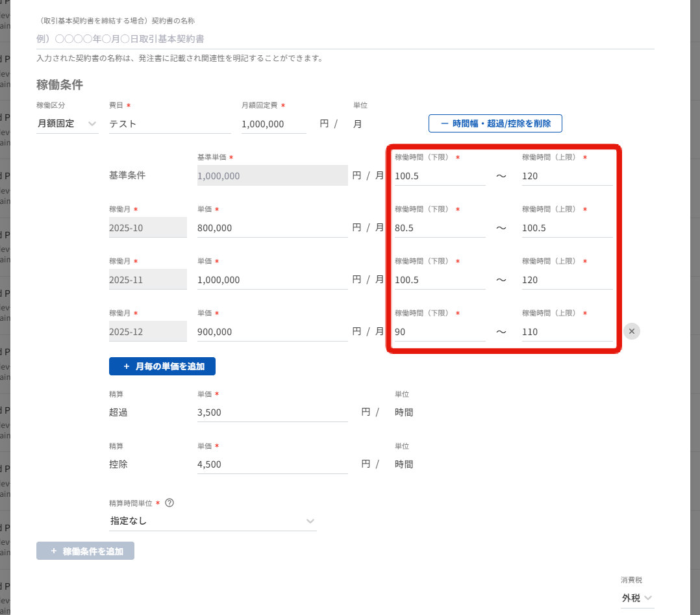The image size is (700, 615).
Task: Open the 稼働区分 月額固定 dropdown
Action: click(68, 123)
